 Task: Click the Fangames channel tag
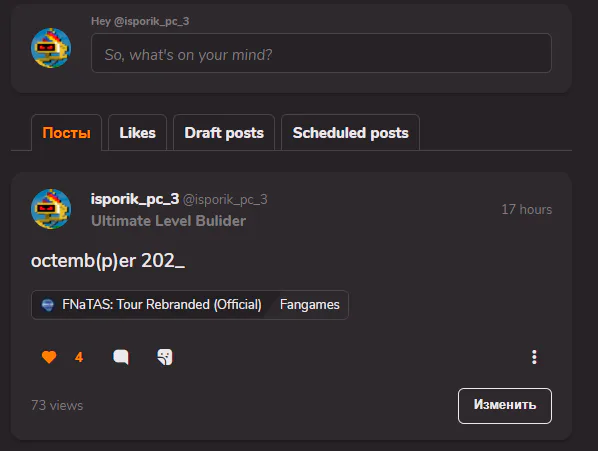click(x=310, y=305)
